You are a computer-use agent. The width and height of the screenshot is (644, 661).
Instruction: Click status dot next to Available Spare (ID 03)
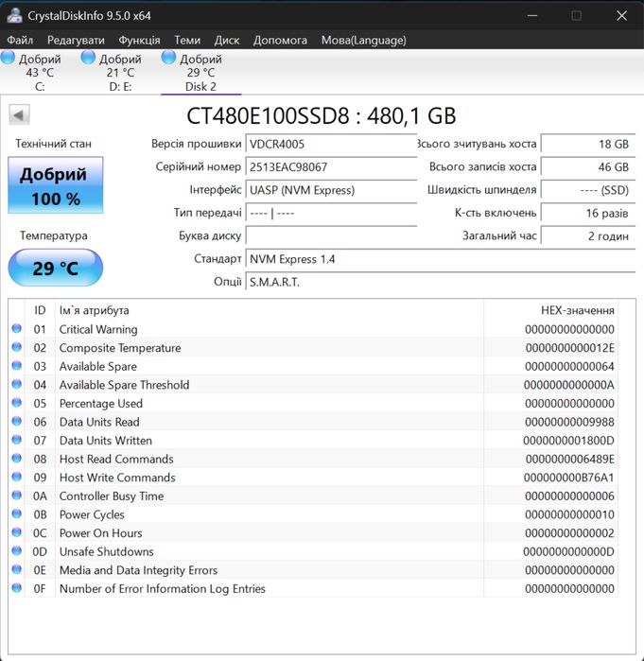point(17,366)
